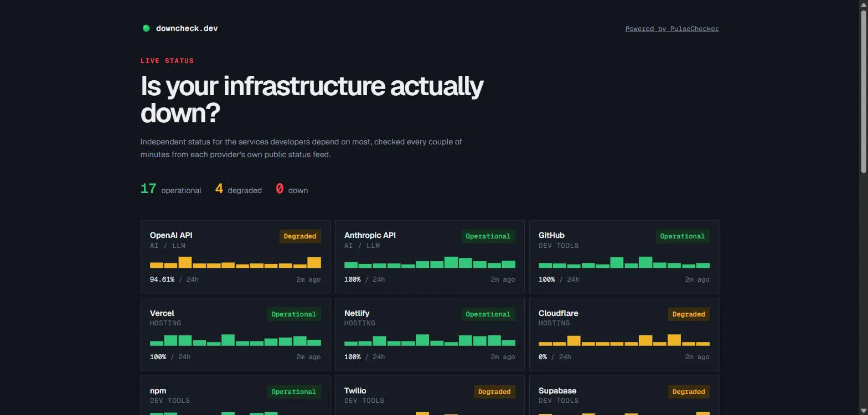Click the Operational badge on GitHub
This screenshot has width=868, height=415.
[683, 236]
